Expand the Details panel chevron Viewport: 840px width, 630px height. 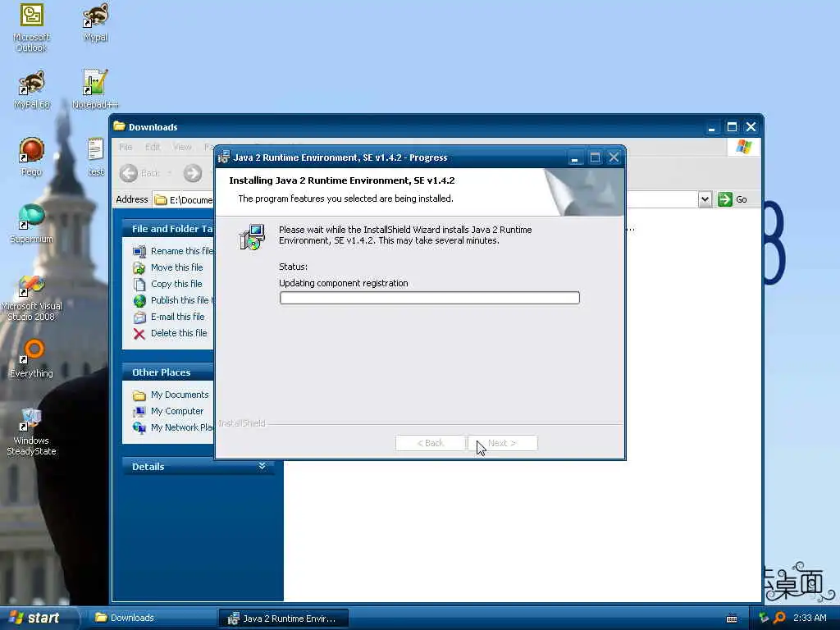click(262, 466)
